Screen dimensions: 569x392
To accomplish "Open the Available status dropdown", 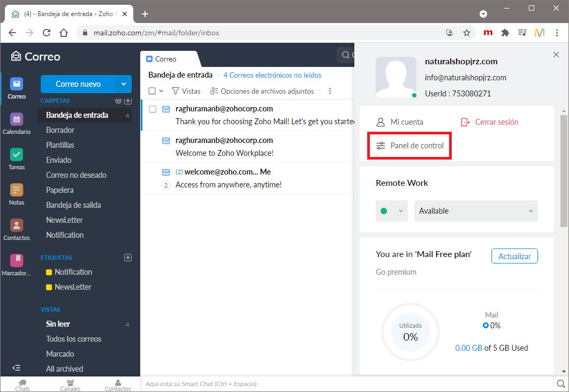I will point(476,211).
